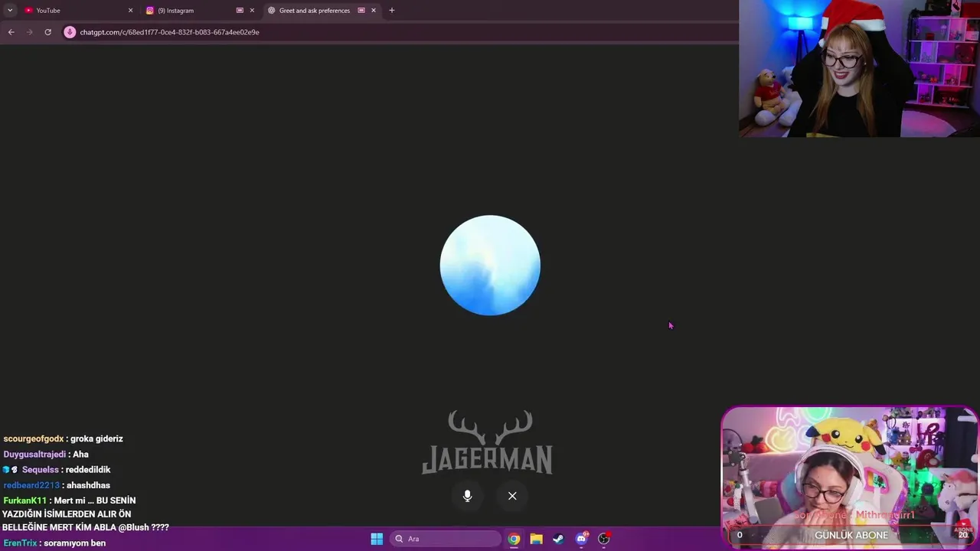Mute the microphone in ChatGPT voice mode
This screenshot has height=551, width=980.
click(467, 496)
